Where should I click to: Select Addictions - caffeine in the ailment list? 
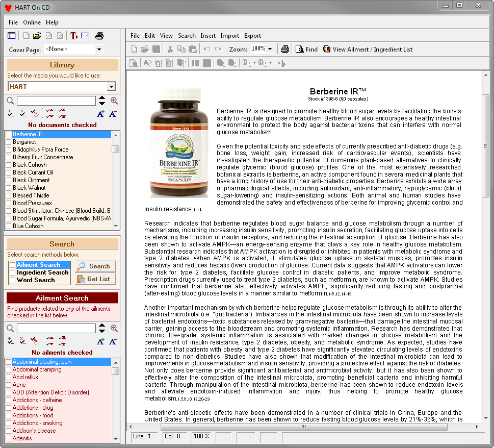click(x=37, y=400)
